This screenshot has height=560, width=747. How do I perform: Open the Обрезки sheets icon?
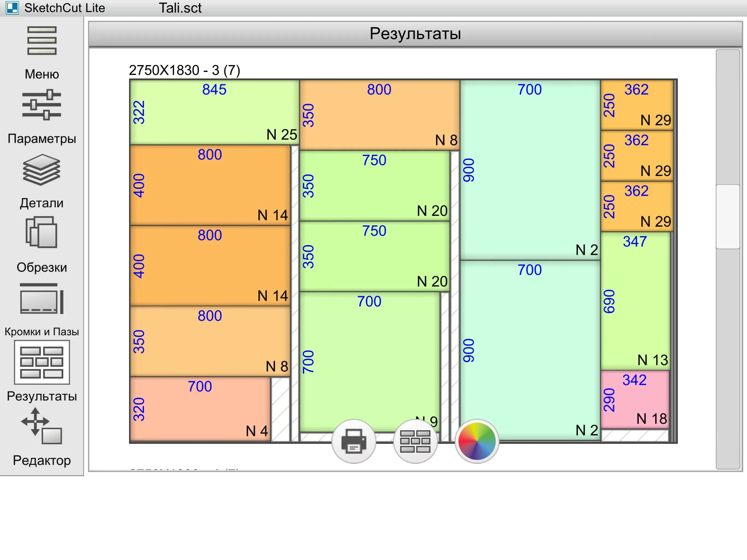tap(42, 232)
